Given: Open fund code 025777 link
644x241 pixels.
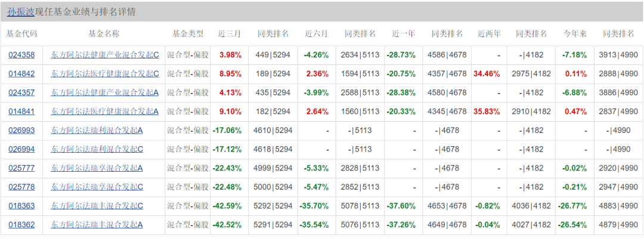Looking at the screenshot, I should point(21,168).
